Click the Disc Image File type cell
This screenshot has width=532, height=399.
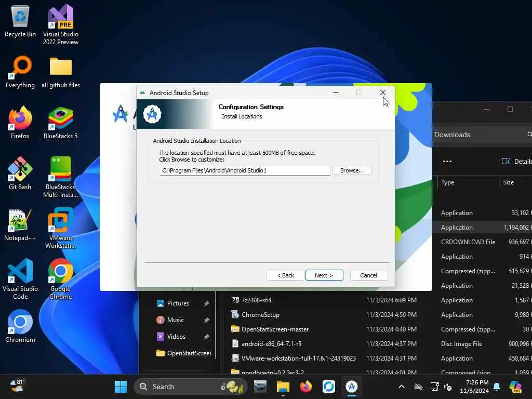point(461,344)
